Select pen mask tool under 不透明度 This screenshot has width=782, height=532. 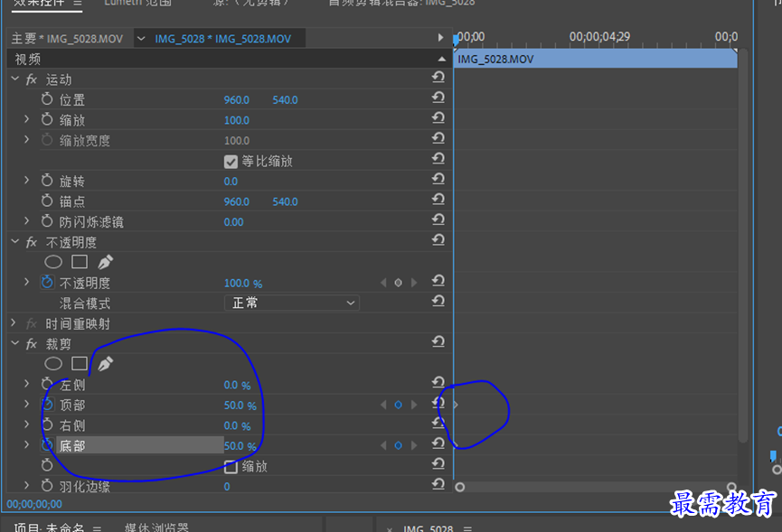click(105, 262)
